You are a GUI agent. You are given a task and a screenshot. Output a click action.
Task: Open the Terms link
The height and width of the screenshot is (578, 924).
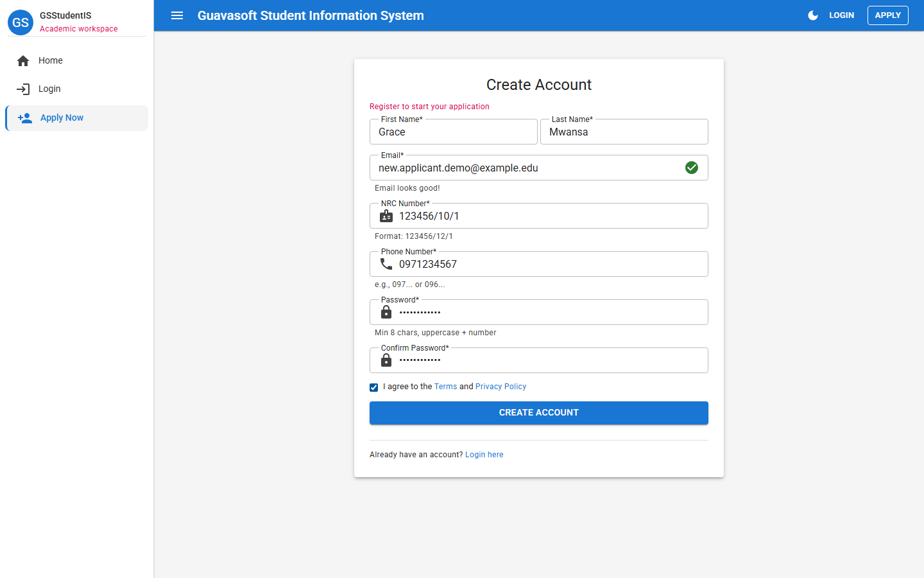445,387
